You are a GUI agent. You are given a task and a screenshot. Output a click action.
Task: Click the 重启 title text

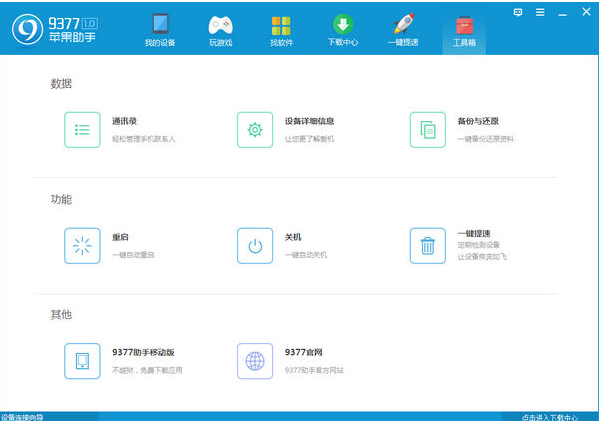(120, 237)
